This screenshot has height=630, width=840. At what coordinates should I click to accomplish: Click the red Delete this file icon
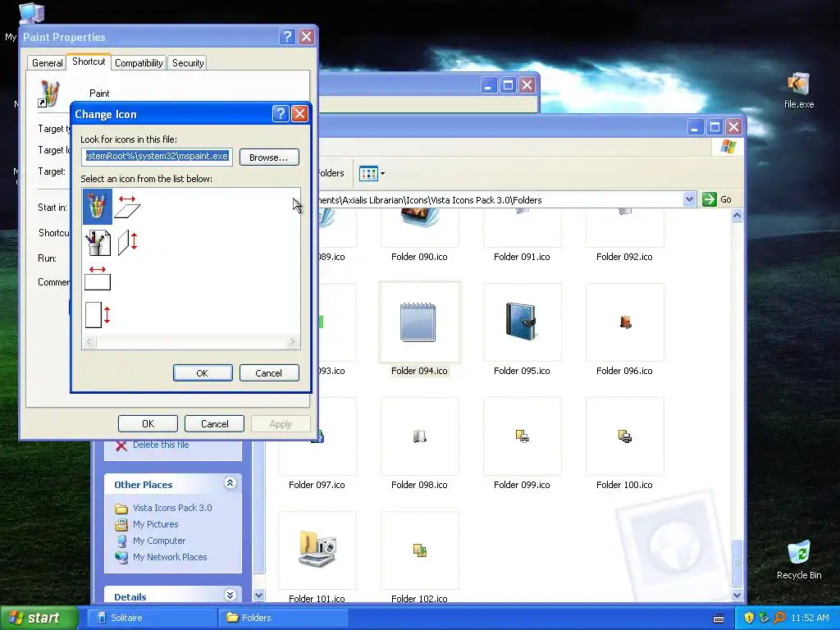point(121,445)
